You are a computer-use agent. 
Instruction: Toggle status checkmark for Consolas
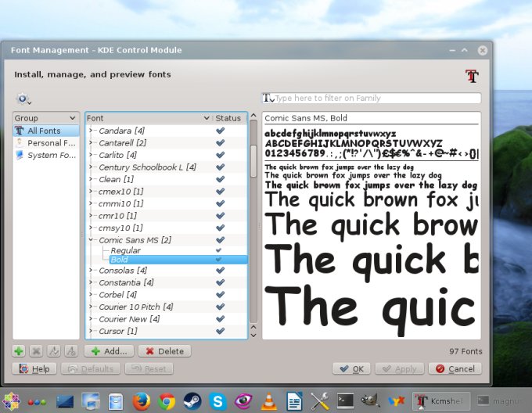pyautogui.click(x=220, y=270)
